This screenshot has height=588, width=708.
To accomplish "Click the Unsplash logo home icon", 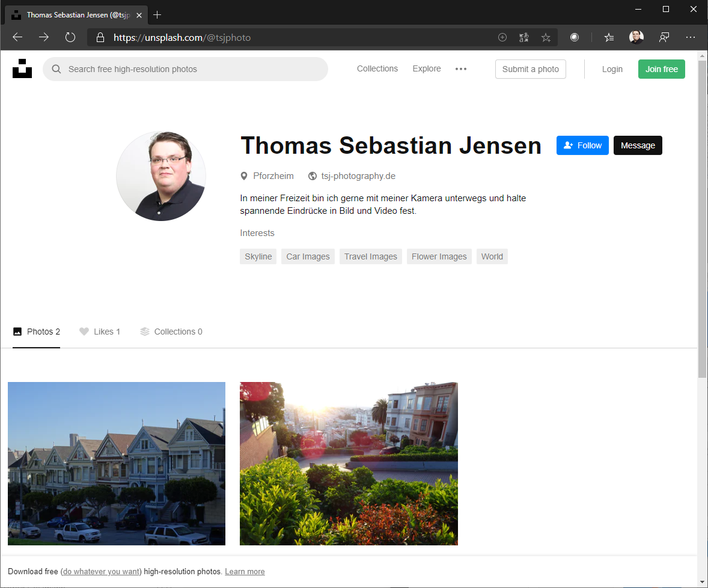I will 22,68.
